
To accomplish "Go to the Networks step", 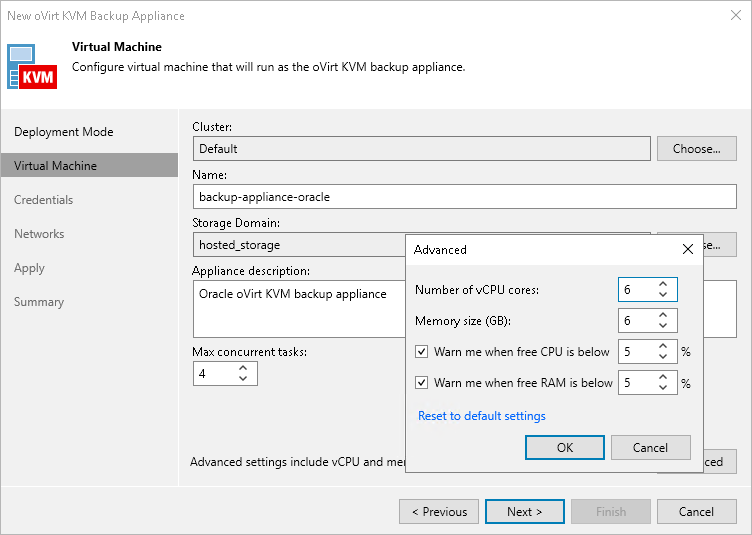I will pyautogui.click(x=39, y=234).
